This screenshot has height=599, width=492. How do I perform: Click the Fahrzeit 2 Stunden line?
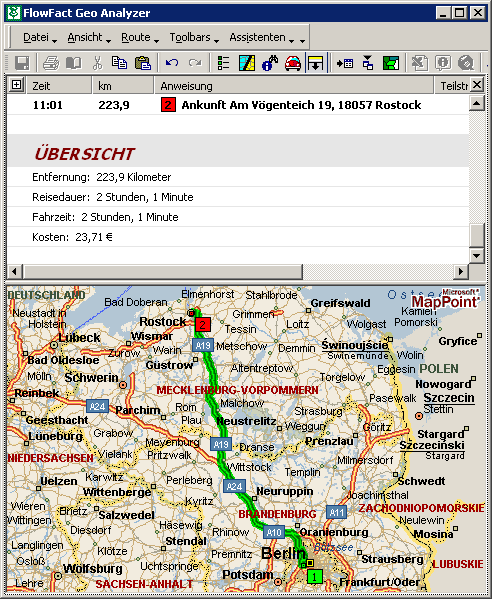click(x=105, y=217)
